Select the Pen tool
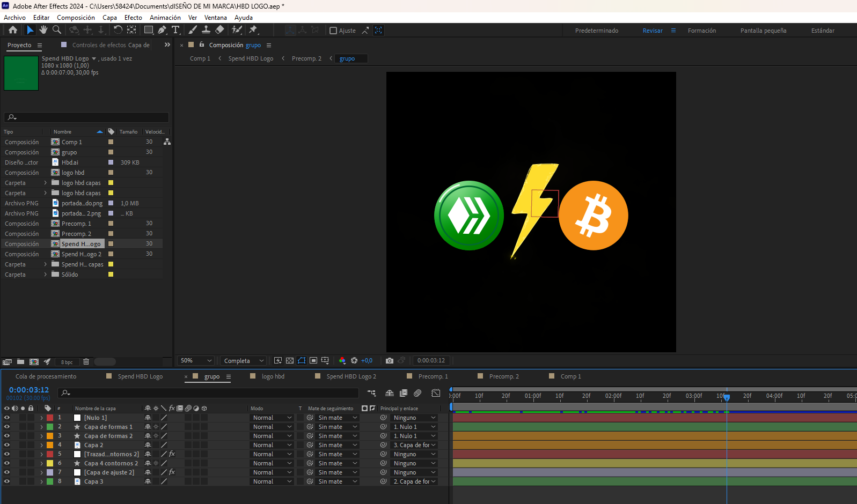The image size is (857, 504). click(162, 30)
